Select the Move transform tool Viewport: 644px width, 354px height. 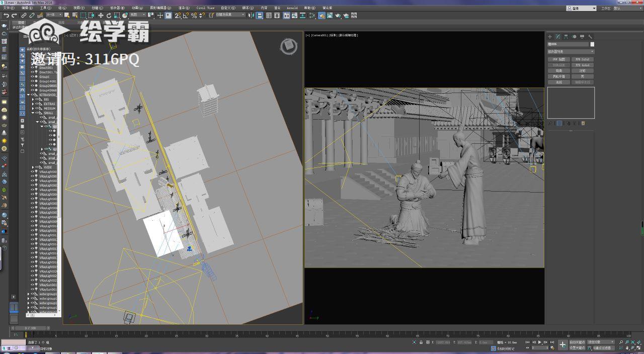101,16
